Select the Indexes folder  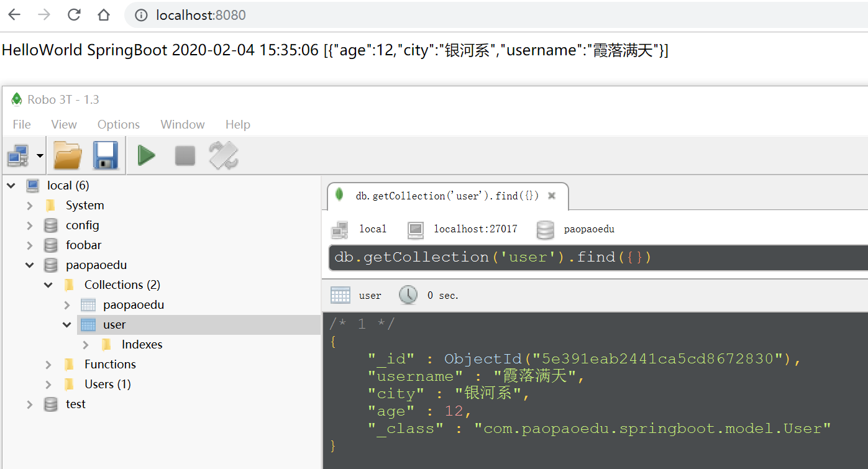[x=142, y=344]
